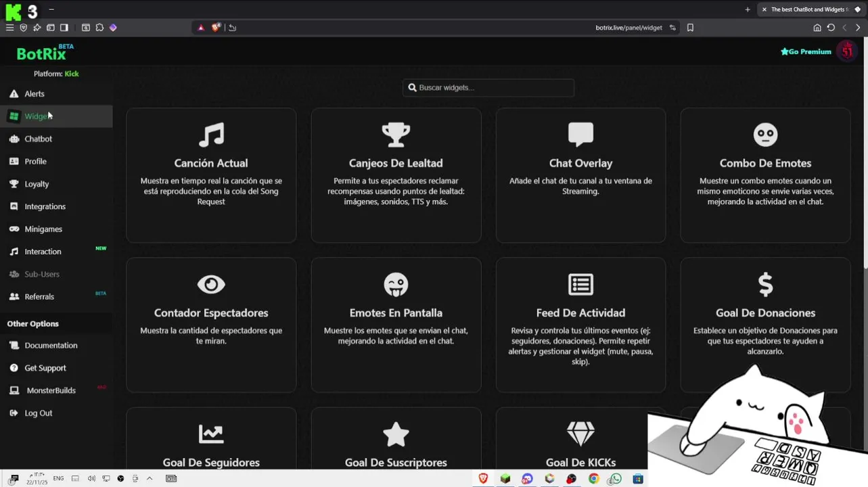Click the Chat Overlay speech bubble icon
868x487 pixels.
tap(580, 135)
